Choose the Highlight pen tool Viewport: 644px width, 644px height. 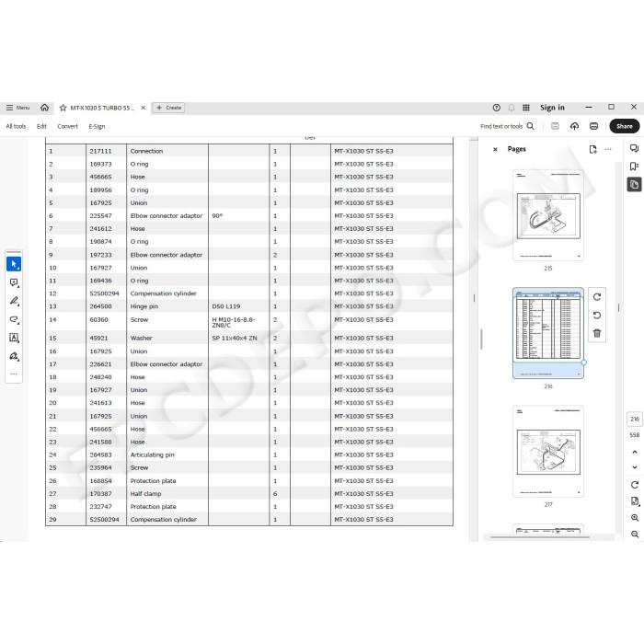(14, 301)
